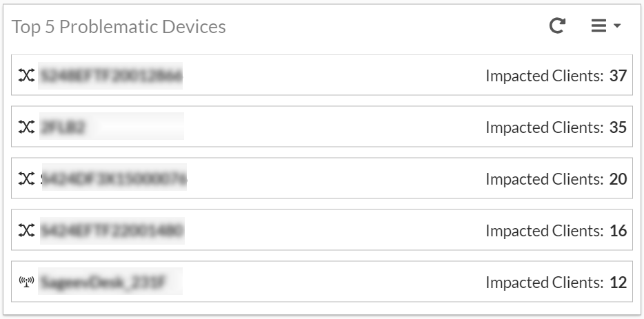Screen dimensions: 644x319
Task: Open device name with 20 impacted clients
Action: pos(115,179)
